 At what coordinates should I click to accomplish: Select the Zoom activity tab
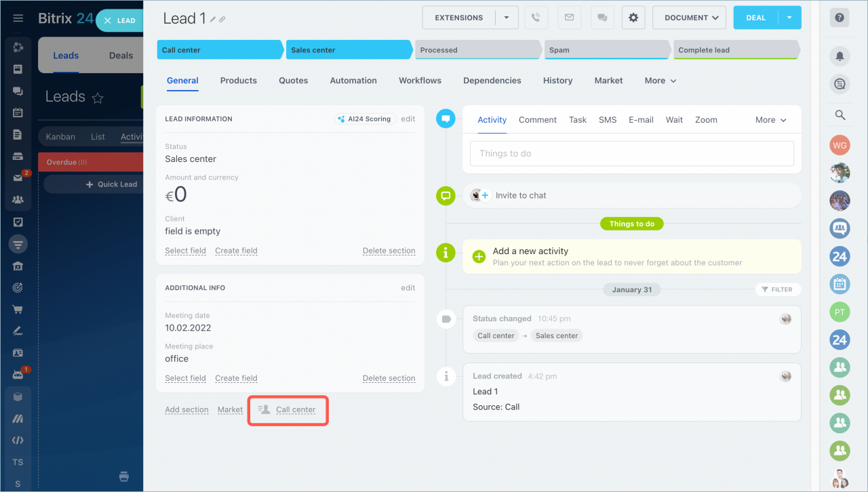tap(706, 120)
